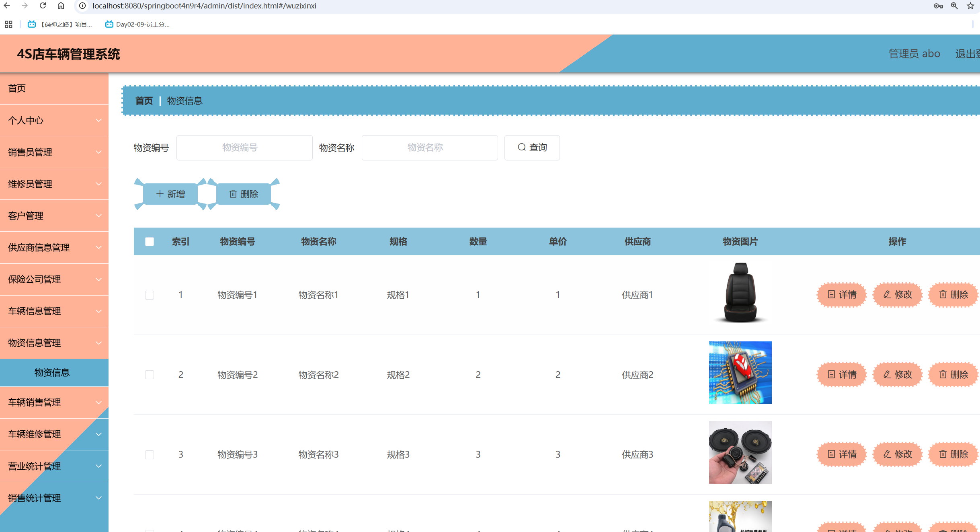
Task: Click the browser refresh icon
Action: pyautogui.click(x=43, y=6)
